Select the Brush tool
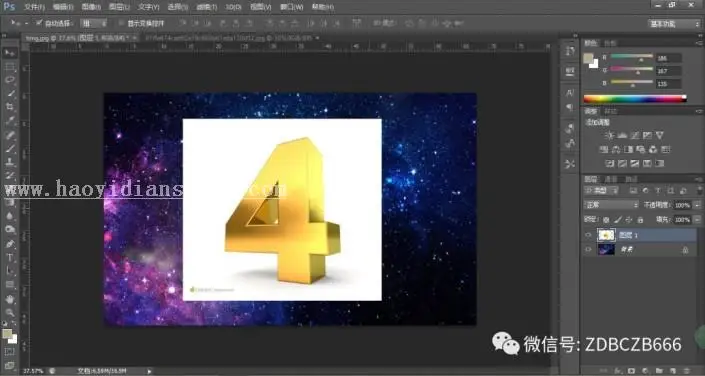Viewport: 705px width, 376px height. (x=9, y=148)
